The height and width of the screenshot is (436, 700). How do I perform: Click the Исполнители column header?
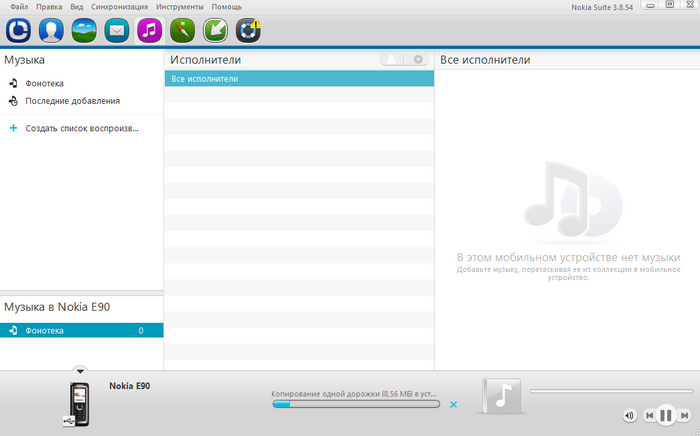pos(205,60)
